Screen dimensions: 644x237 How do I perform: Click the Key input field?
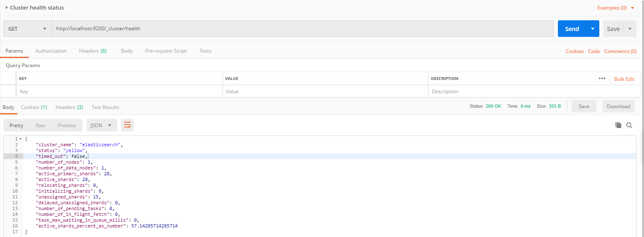119,91
